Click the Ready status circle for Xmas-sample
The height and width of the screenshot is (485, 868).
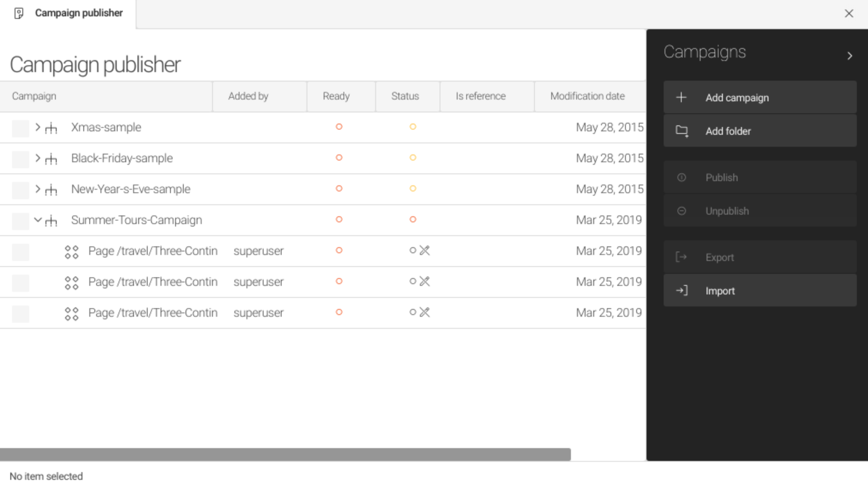pyautogui.click(x=339, y=127)
